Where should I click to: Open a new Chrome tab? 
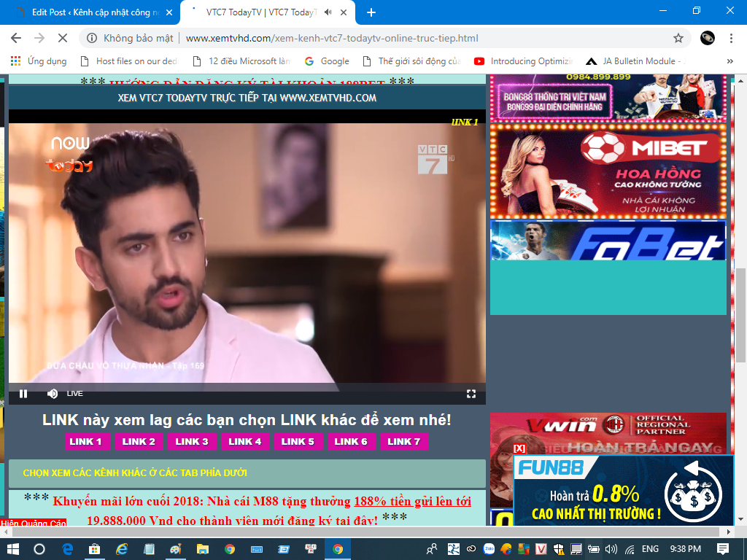371,12
